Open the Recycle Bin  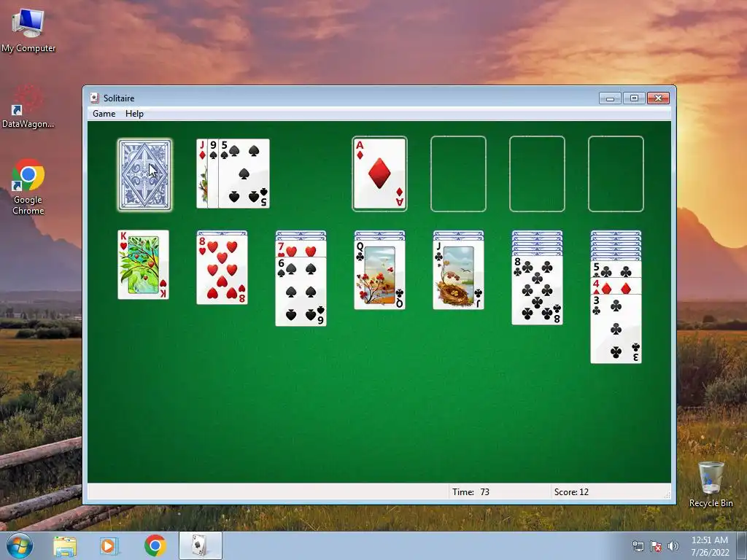pos(711,484)
